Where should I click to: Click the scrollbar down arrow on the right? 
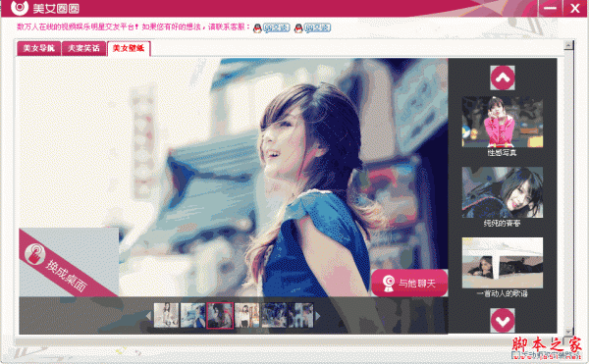[x=568, y=332]
